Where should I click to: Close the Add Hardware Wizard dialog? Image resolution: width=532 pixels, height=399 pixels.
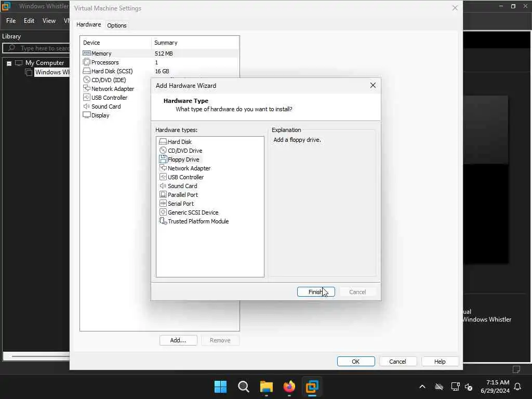(x=373, y=86)
